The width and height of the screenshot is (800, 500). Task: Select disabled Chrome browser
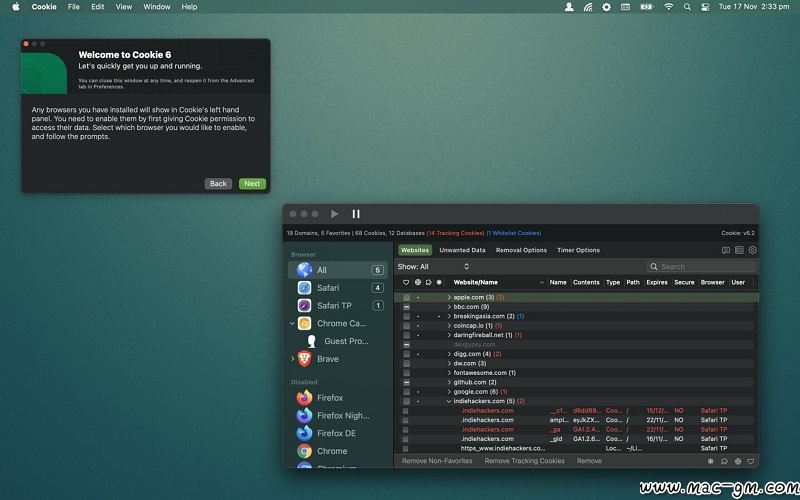[338, 451]
